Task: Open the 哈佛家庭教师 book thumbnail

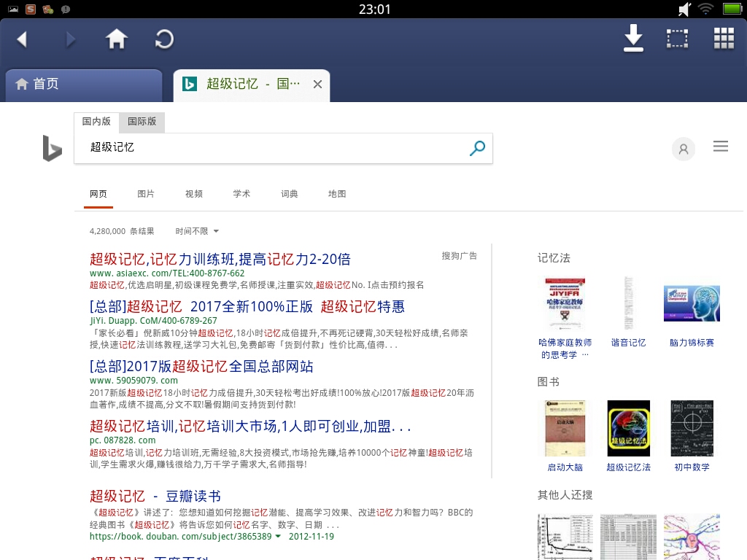Action: point(565,303)
